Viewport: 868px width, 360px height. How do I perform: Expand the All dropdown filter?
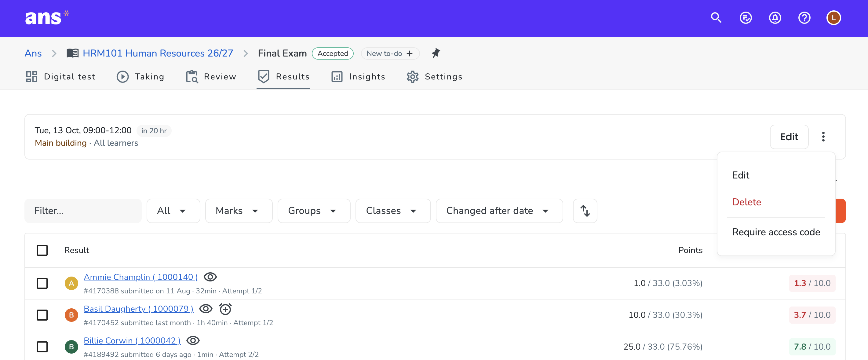173,211
